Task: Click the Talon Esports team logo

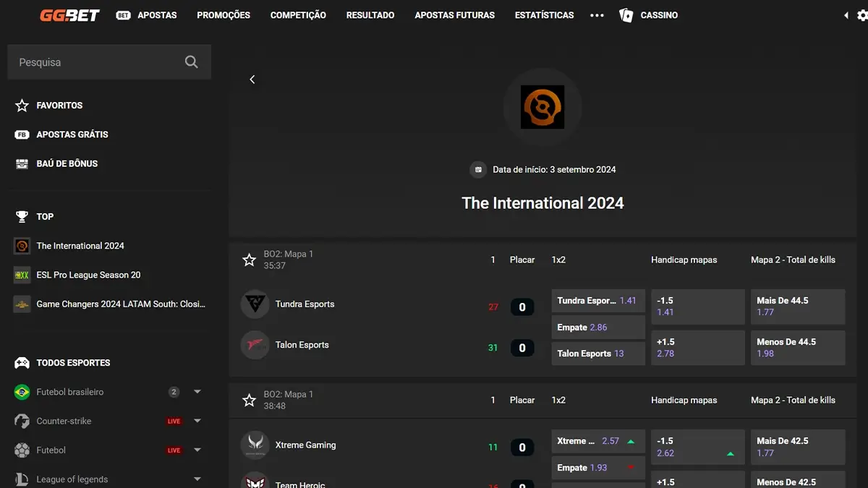Action: click(255, 345)
